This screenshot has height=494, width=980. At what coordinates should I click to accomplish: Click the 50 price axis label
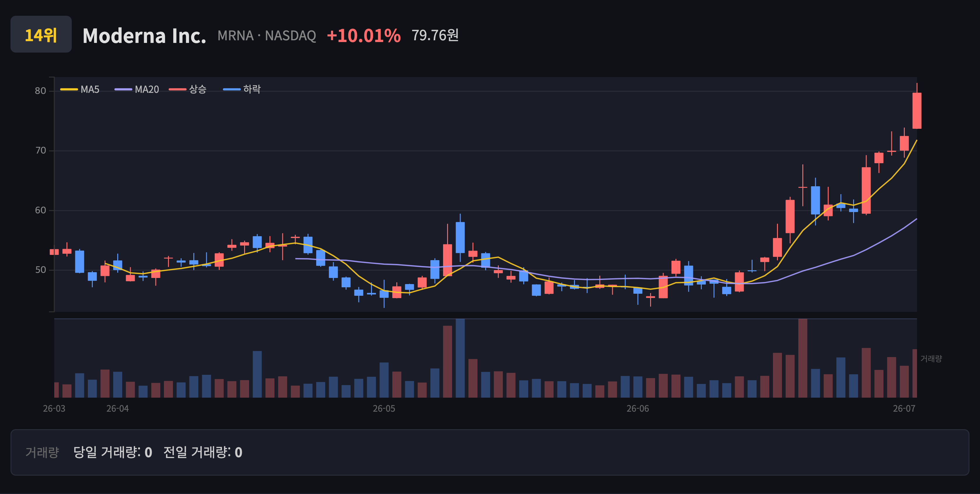pos(40,270)
